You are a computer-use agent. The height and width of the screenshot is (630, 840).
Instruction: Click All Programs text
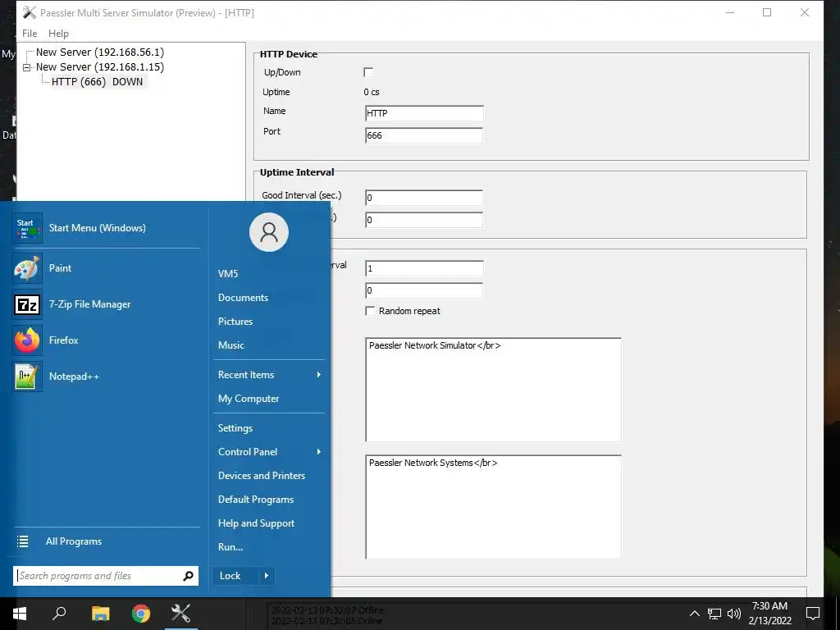[x=73, y=541]
